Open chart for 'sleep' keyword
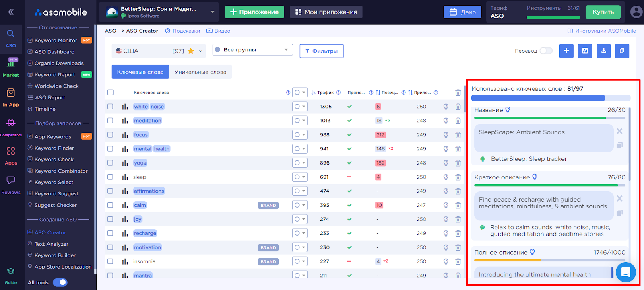 [x=125, y=177]
